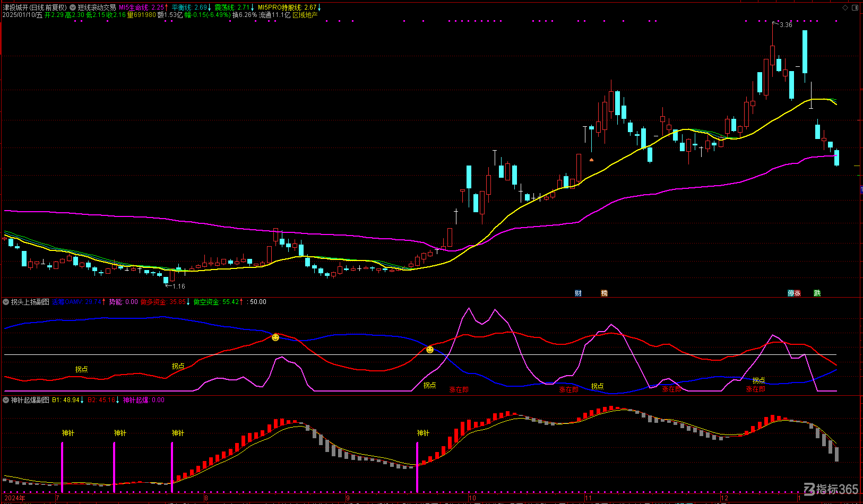Click the 停涨 marker icon

(794, 293)
